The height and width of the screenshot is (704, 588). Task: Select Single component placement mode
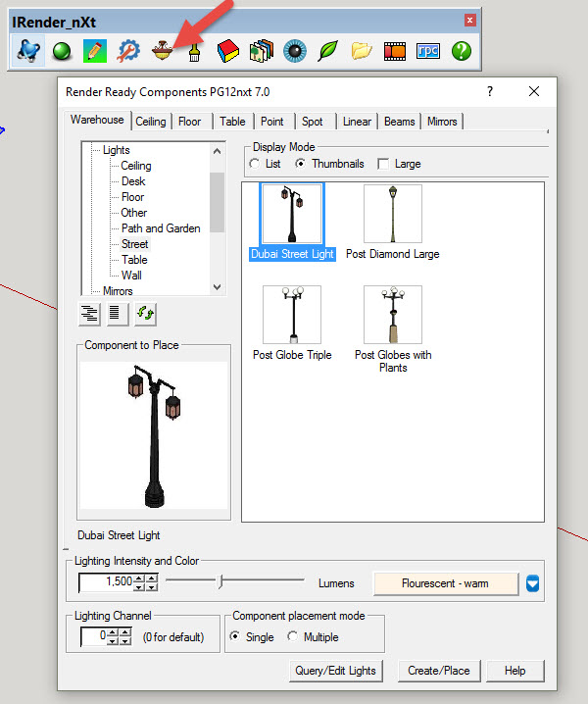coord(235,636)
